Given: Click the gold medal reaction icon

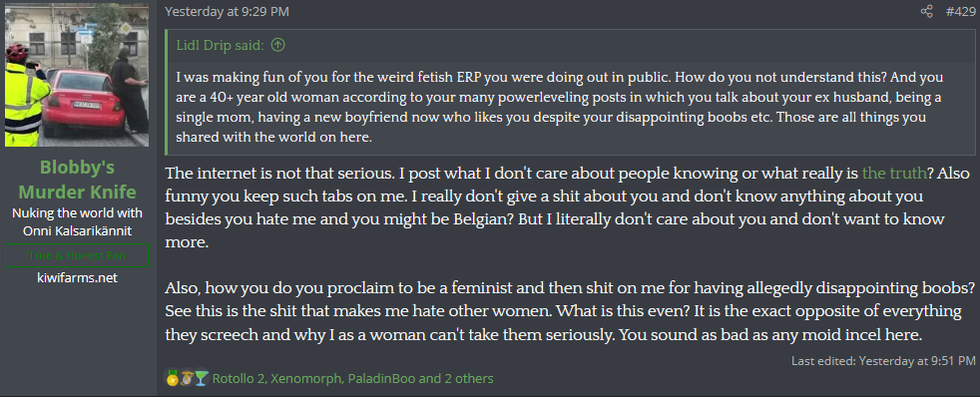Looking at the screenshot, I should point(172,378).
